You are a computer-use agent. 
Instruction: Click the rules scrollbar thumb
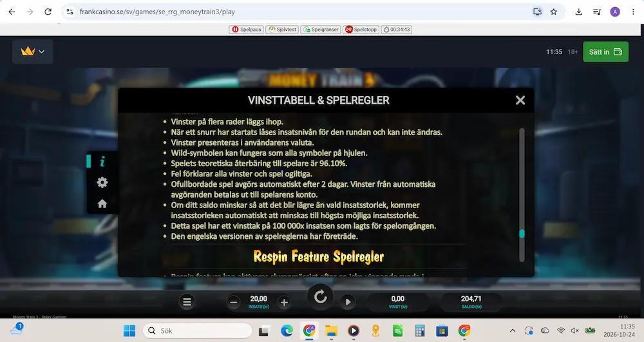click(x=522, y=234)
